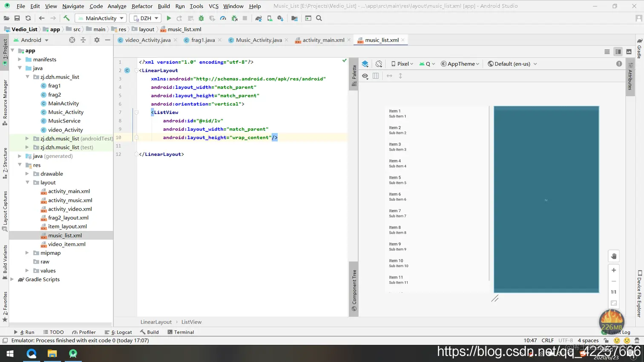Collapse the layout folder in tree
The image size is (644, 362).
[27, 182]
